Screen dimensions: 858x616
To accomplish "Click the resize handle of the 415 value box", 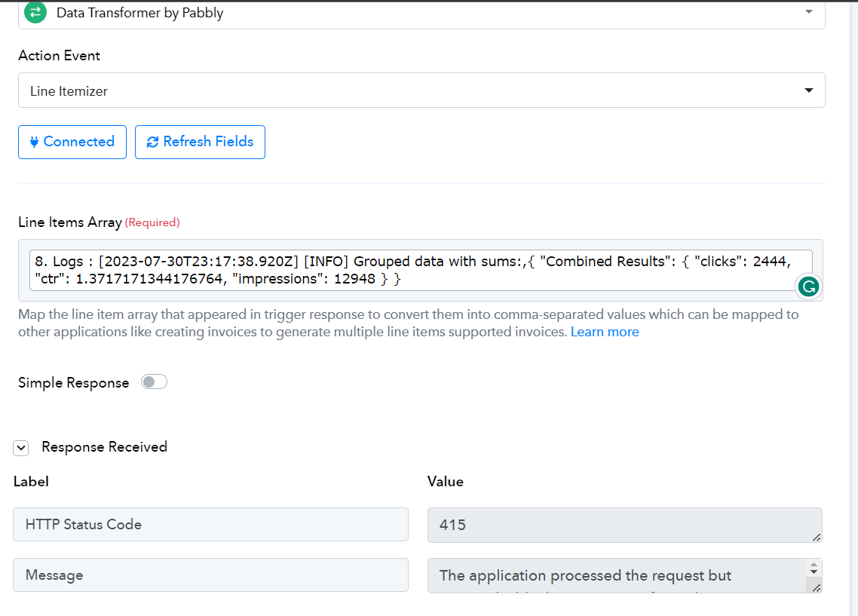I will pos(817,538).
